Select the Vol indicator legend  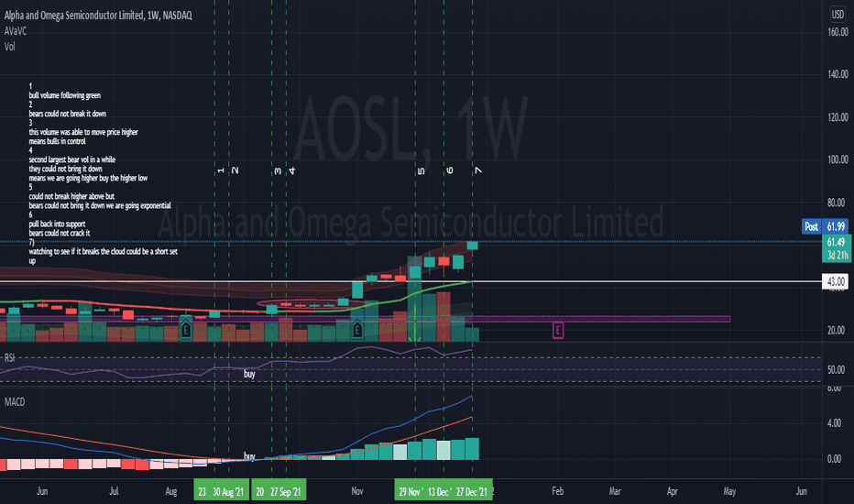coord(10,47)
